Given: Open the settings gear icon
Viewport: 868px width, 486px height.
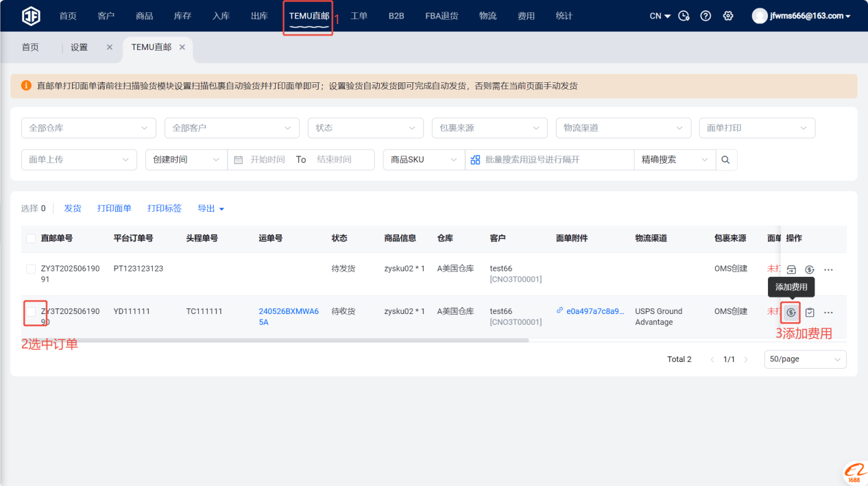Looking at the screenshot, I should click(728, 16).
